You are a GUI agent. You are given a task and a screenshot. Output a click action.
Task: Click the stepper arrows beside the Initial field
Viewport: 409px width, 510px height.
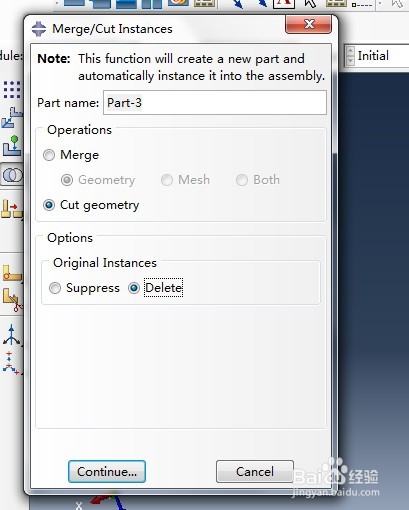click(x=350, y=56)
